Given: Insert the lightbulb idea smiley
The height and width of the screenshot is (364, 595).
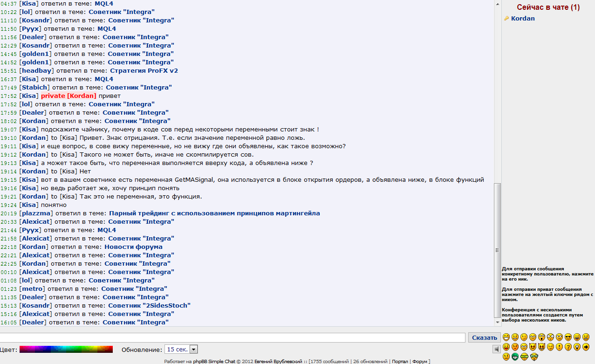Looking at the screenshot, I should coord(577,347).
